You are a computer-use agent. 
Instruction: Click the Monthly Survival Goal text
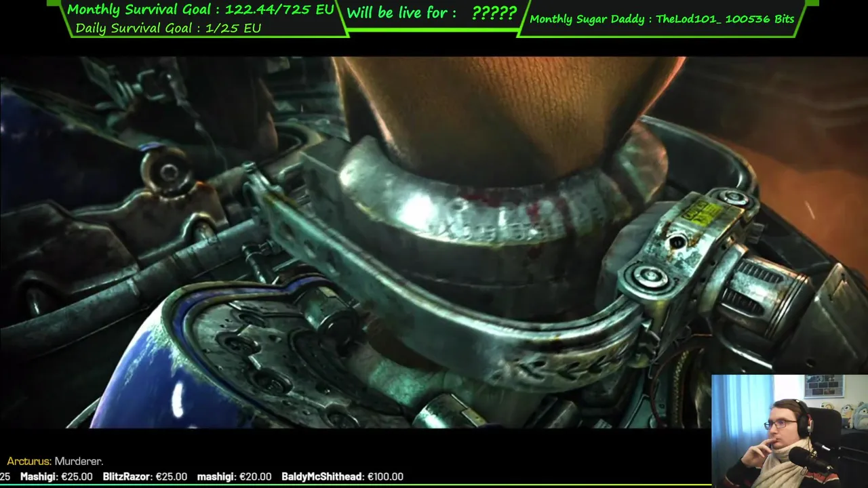pos(201,9)
